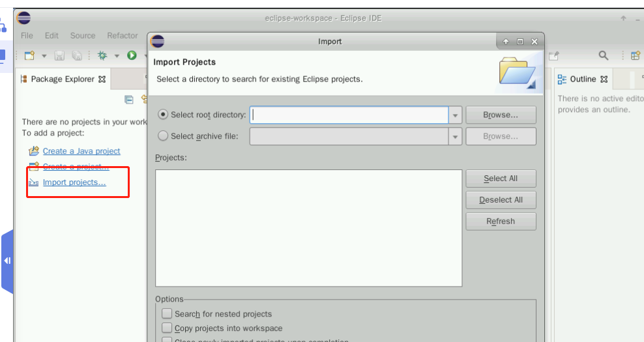Expand the archive file dropdown arrow
644x342 pixels.
[455, 137]
